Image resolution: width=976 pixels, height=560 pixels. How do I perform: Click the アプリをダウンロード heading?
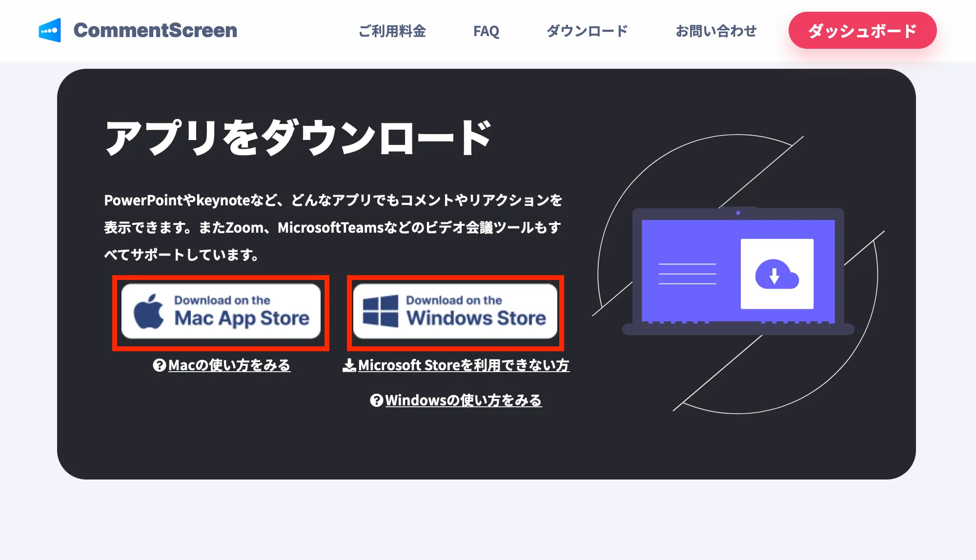[x=298, y=138]
